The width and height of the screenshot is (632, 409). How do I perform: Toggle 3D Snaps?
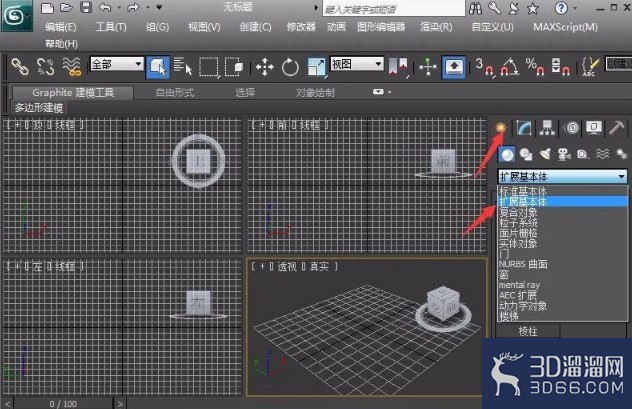[484, 67]
